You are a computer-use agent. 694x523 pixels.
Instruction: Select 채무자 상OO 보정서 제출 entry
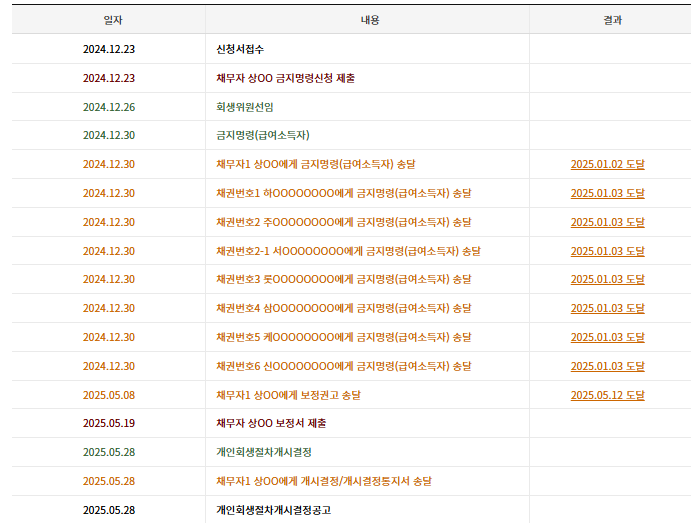tap(271, 423)
